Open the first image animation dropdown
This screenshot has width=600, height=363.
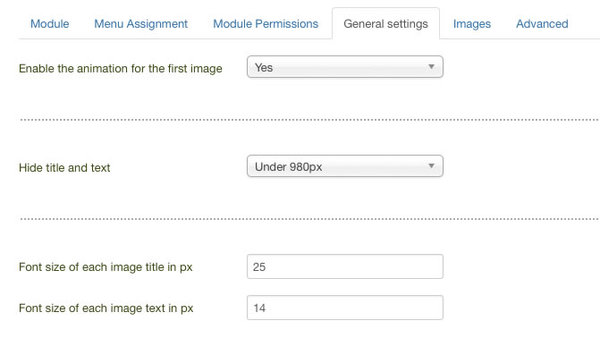point(345,67)
